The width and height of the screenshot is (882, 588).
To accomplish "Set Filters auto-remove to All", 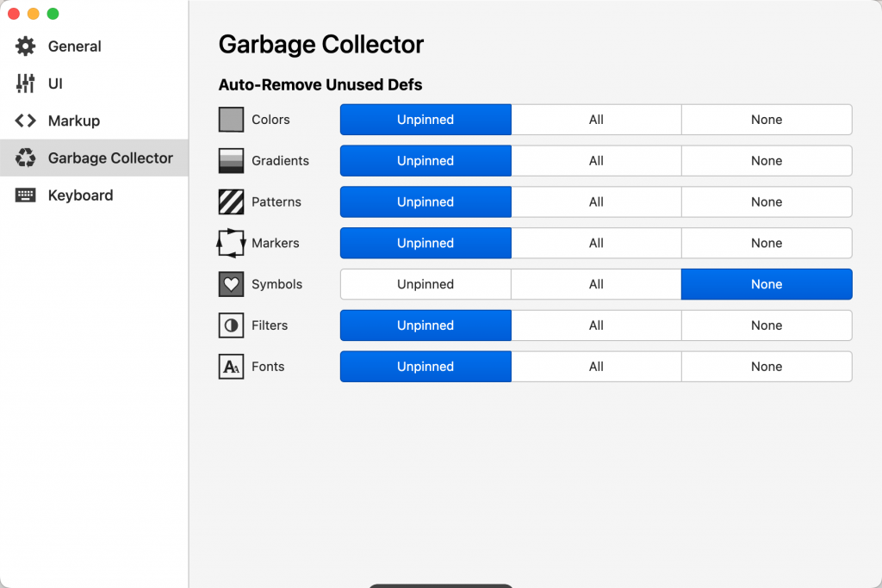I will point(596,325).
